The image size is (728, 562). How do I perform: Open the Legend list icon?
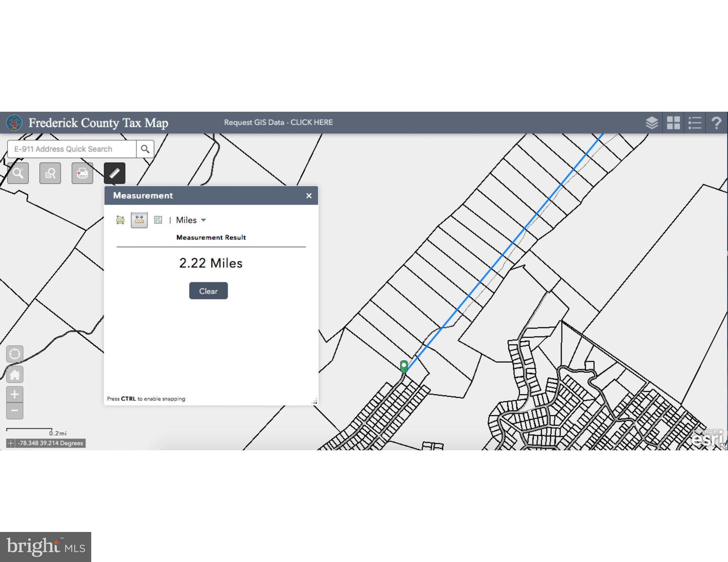pos(695,123)
